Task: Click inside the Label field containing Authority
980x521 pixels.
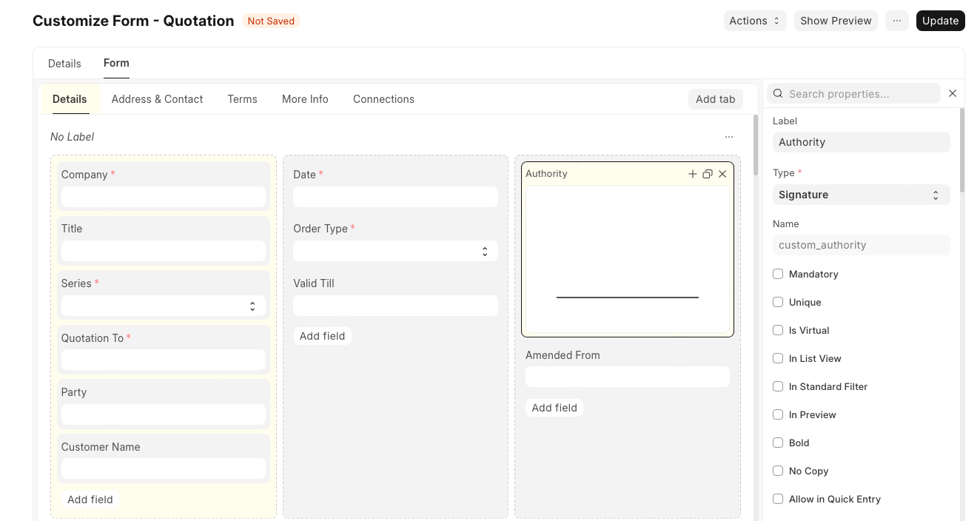Action: tap(860, 142)
